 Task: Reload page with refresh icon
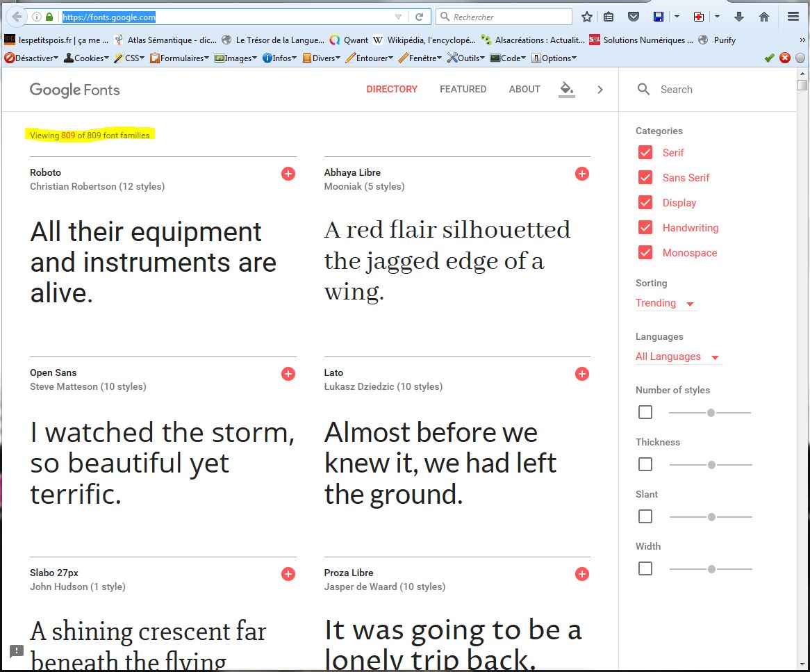[420, 17]
